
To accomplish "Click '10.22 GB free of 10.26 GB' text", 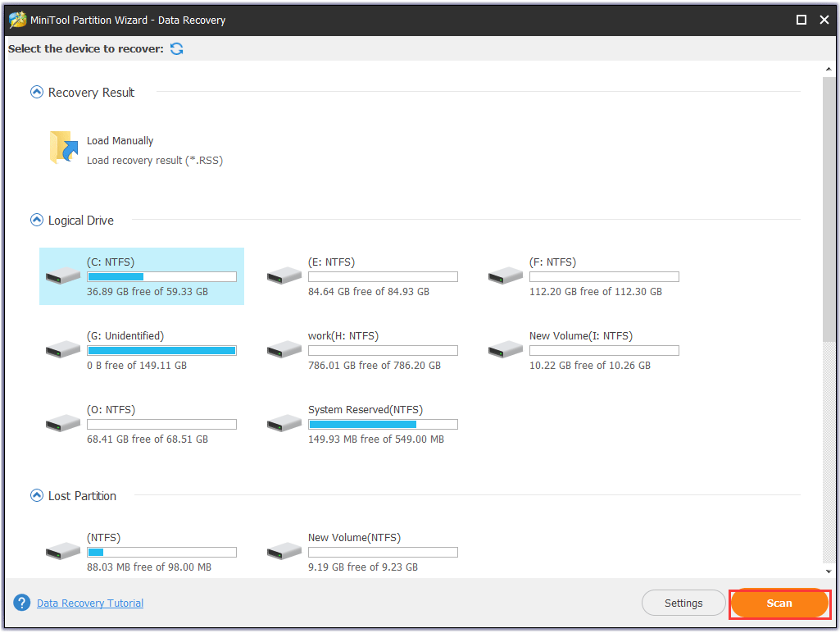I will coord(590,366).
